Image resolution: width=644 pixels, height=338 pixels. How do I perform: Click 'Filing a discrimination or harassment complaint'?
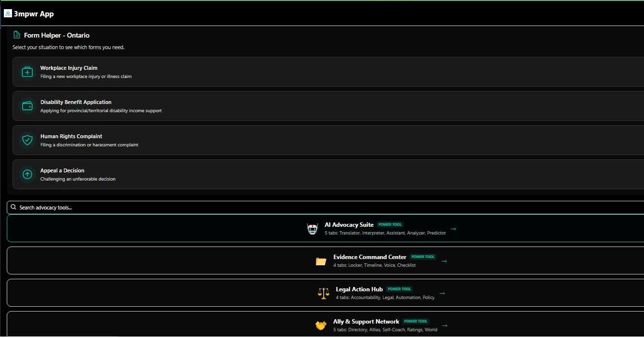coord(89,145)
